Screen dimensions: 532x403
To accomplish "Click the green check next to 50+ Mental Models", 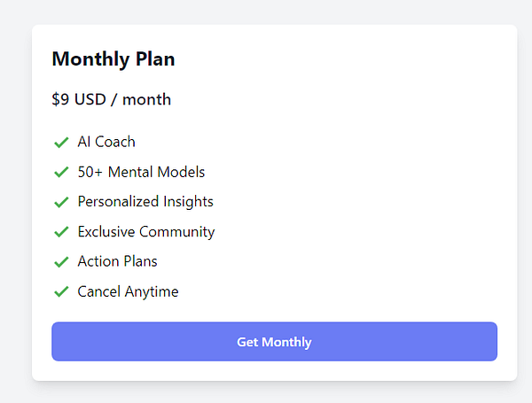I will [x=61, y=172].
